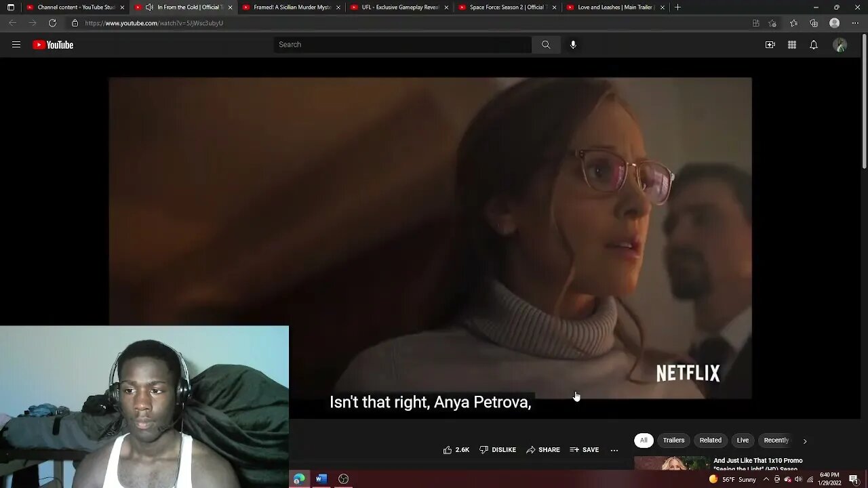Close the UFL Exclusive Gameplay tab
The image size is (868, 488).
coord(446,7)
